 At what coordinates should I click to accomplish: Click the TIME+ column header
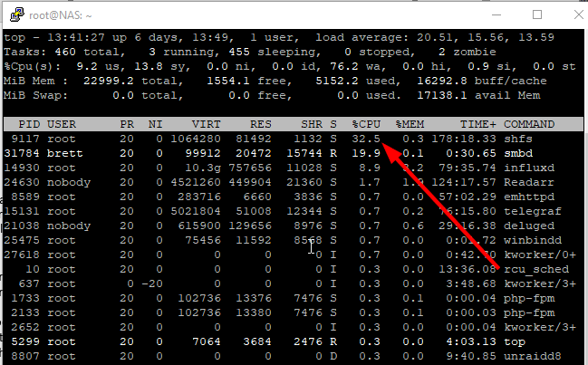(x=478, y=124)
